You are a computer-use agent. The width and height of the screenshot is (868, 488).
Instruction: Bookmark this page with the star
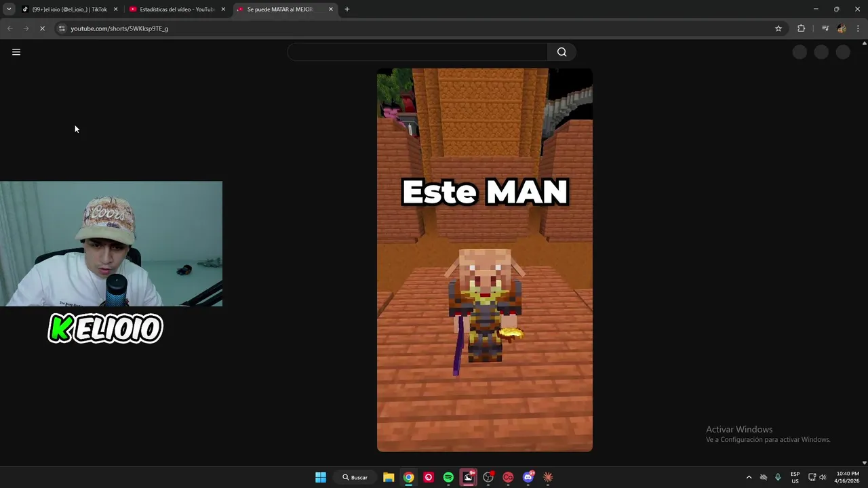pos(778,28)
